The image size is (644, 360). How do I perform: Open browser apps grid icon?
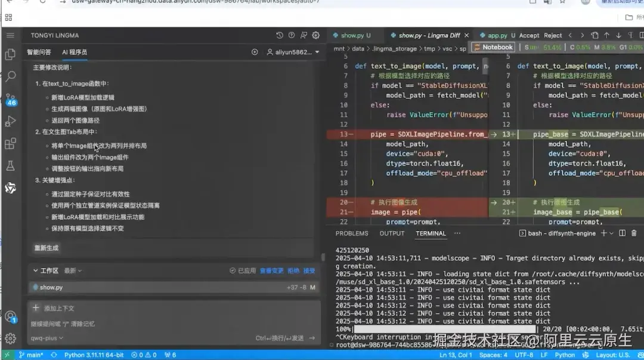tap(8, 17)
